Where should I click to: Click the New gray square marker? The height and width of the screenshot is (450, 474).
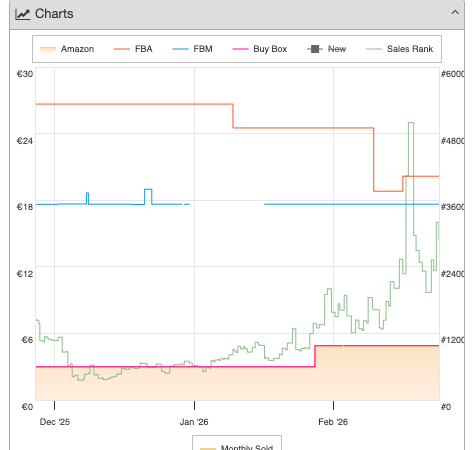(315, 49)
